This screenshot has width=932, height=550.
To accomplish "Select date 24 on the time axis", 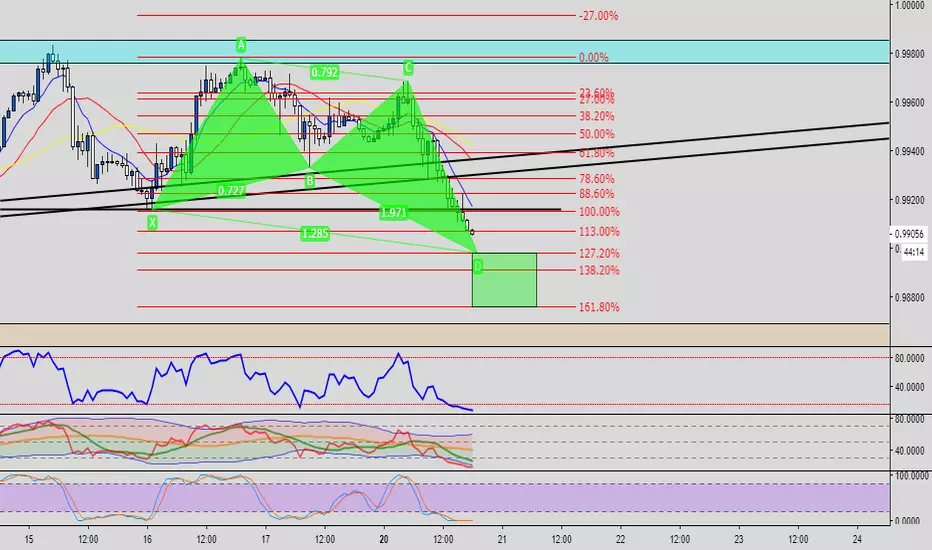I will click(x=857, y=539).
